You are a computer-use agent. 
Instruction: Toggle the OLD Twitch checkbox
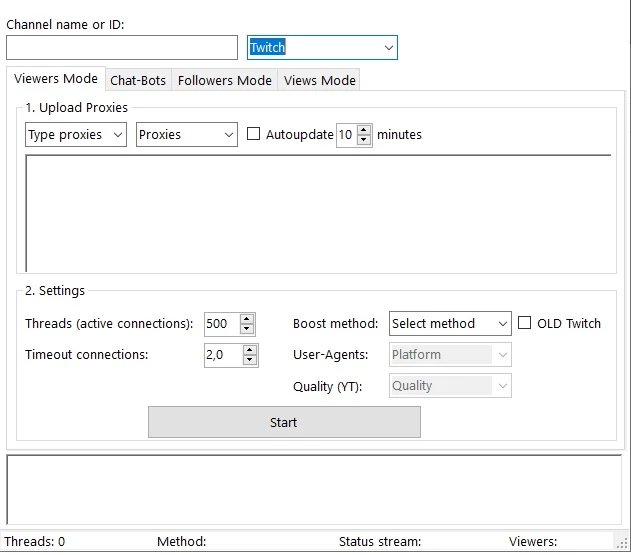tap(525, 323)
